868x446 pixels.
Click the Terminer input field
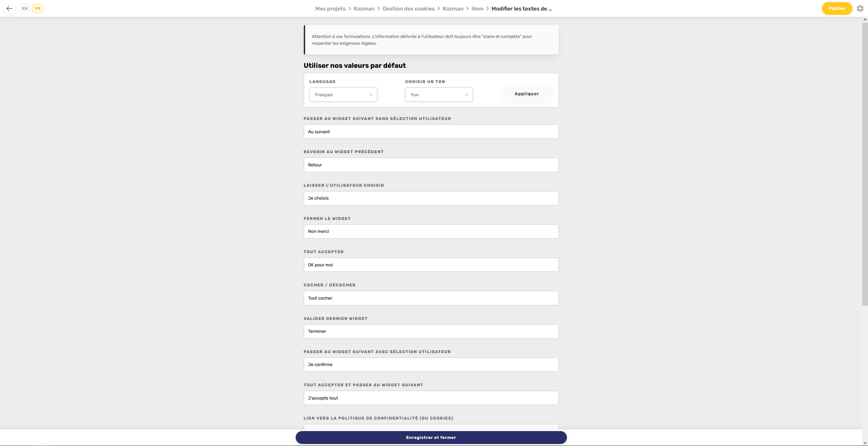point(430,331)
